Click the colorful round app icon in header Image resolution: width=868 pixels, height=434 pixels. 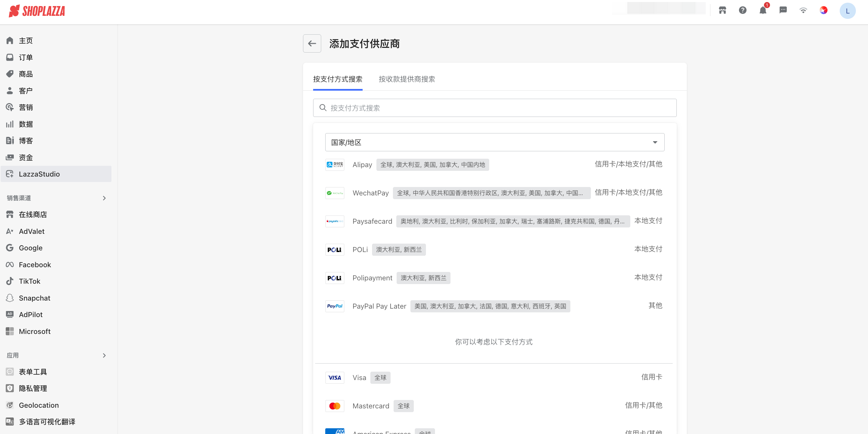click(x=824, y=10)
